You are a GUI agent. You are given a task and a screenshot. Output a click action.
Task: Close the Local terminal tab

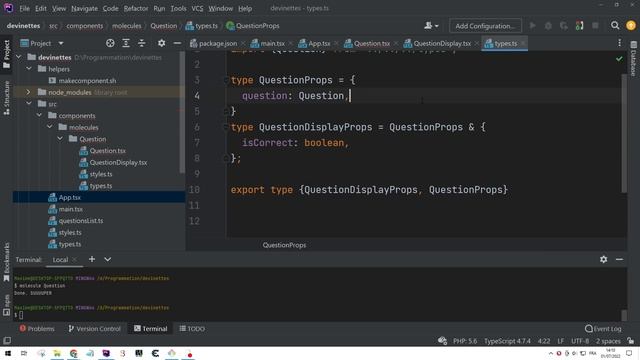click(75, 260)
